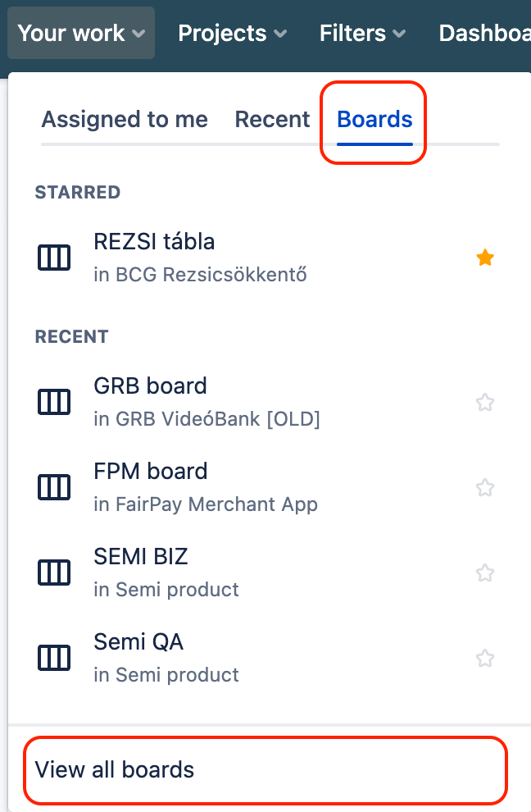531x812 pixels.
Task: Switch to Assigned to me tab
Action: [125, 120]
